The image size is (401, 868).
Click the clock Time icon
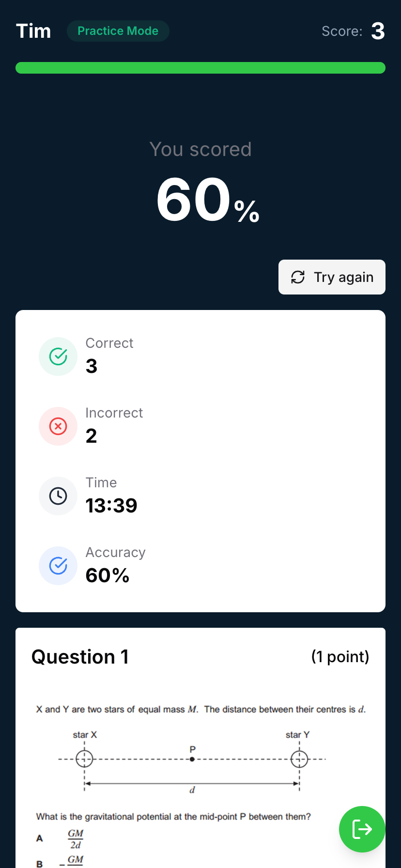pos(58,496)
